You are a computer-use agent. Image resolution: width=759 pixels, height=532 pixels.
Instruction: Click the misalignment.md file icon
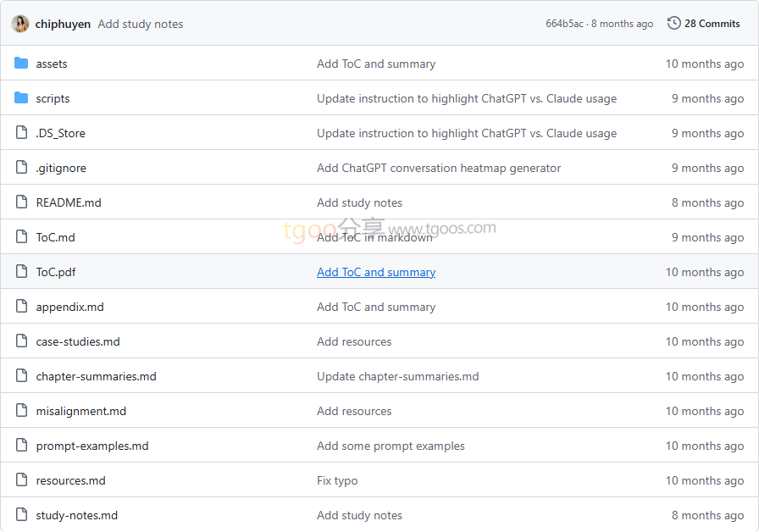pos(21,411)
